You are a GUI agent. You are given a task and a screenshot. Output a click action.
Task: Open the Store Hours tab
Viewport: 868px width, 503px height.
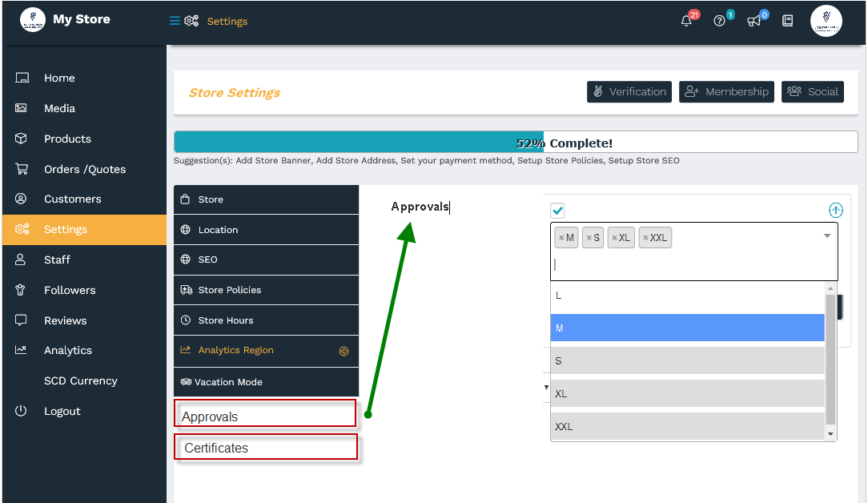tap(267, 320)
